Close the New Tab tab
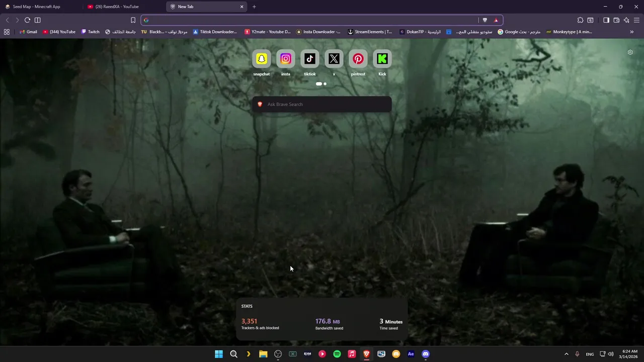644x362 pixels. pyautogui.click(x=242, y=7)
